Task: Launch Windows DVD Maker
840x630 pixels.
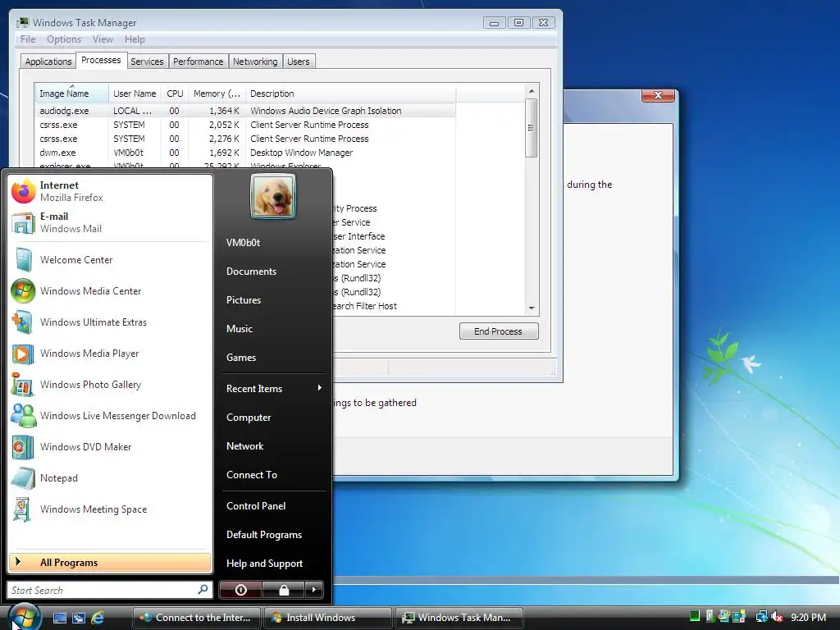Action: 110,447
